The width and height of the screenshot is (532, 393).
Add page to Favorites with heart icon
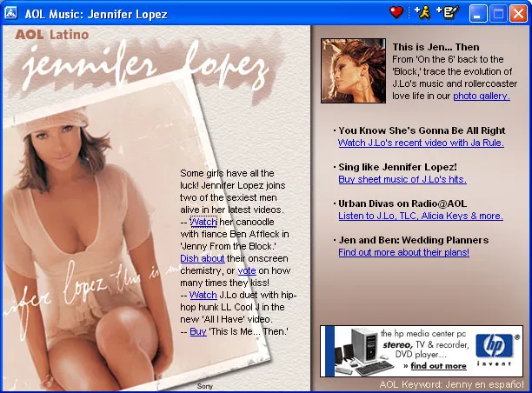pyautogui.click(x=396, y=12)
